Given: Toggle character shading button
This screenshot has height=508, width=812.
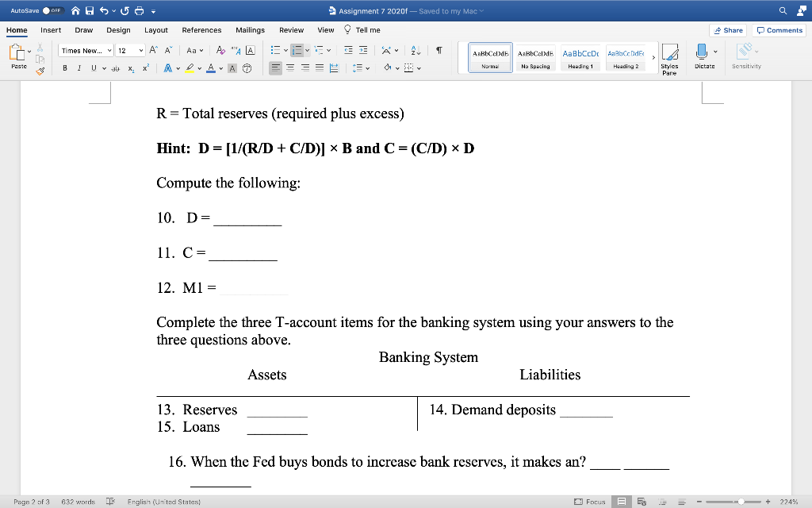Looking at the screenshot, I should (x=232, y=68).
